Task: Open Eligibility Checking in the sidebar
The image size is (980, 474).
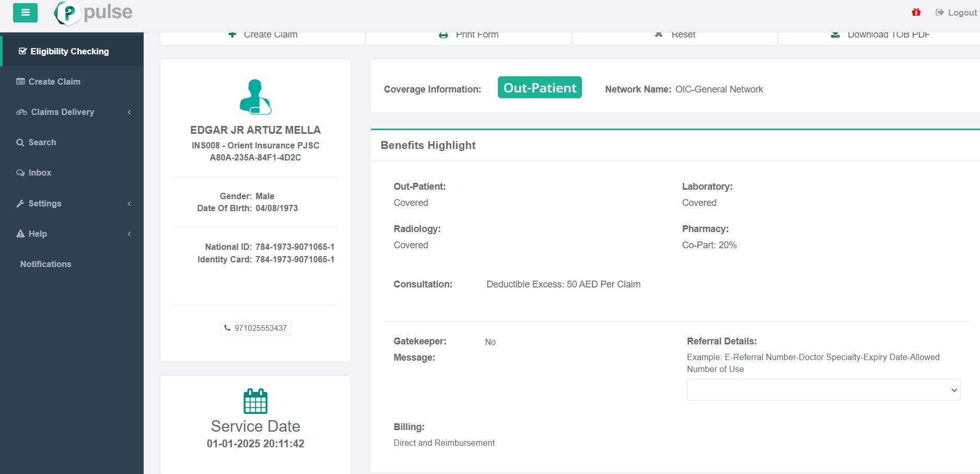Action: 69,51
